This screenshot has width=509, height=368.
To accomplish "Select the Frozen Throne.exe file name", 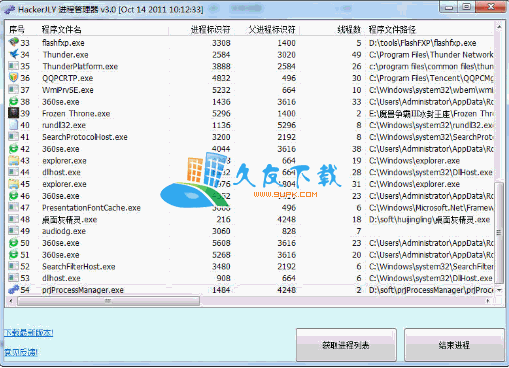I will [76, 114].
